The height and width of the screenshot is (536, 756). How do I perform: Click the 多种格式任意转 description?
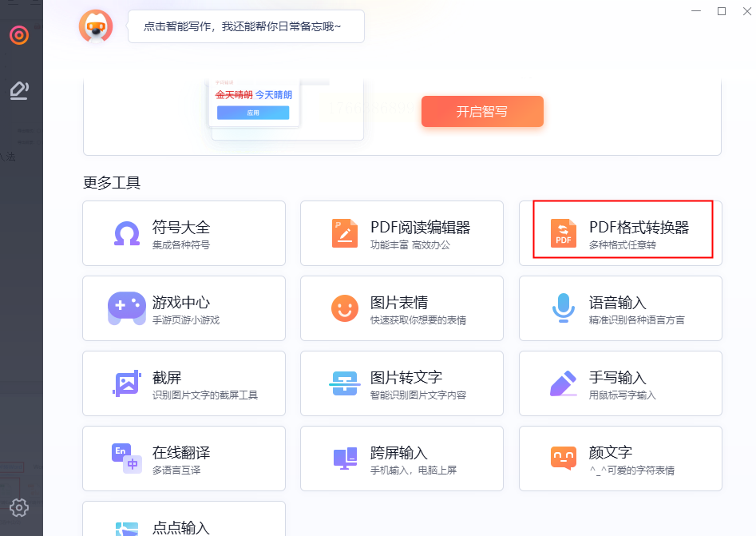coord(623,245)
